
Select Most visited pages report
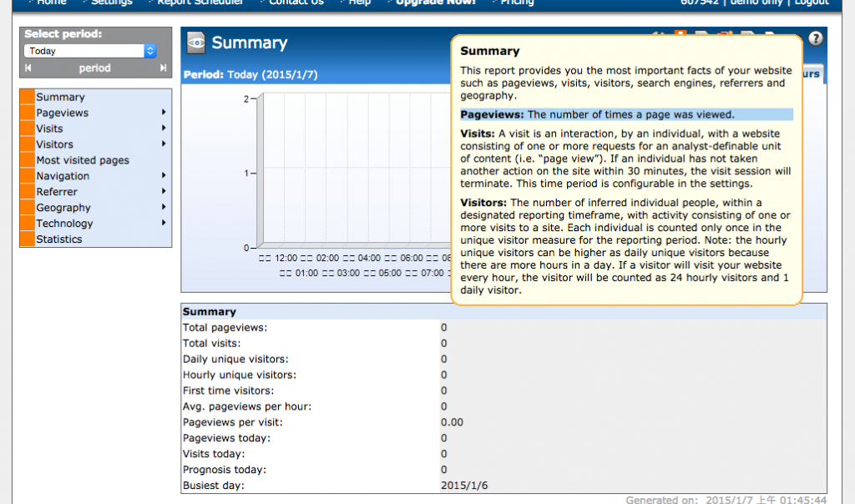[83, 160]
